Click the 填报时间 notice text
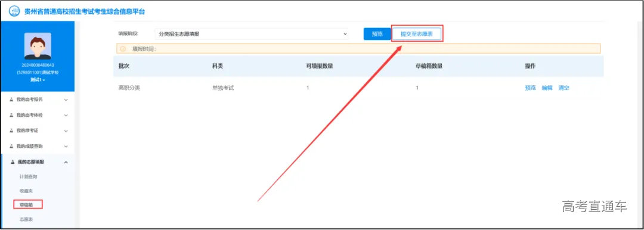Image resolution: width=644 pixels, height=230 pixels. tap(144, 49)
